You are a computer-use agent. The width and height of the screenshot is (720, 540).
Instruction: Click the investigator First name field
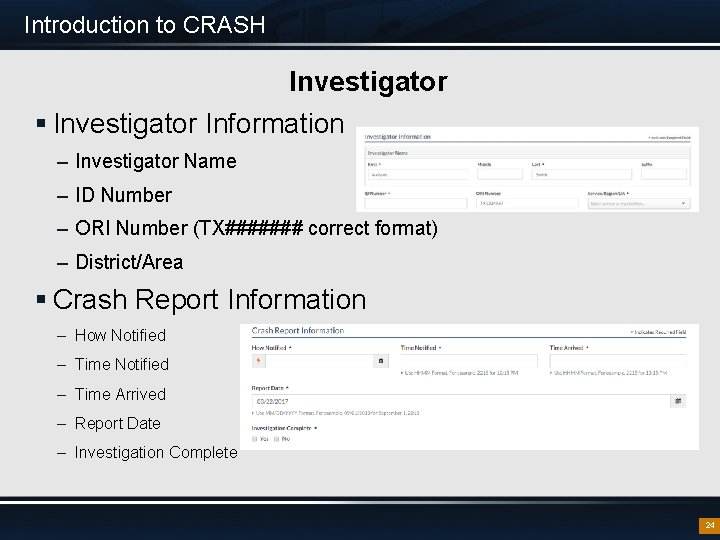418,174
